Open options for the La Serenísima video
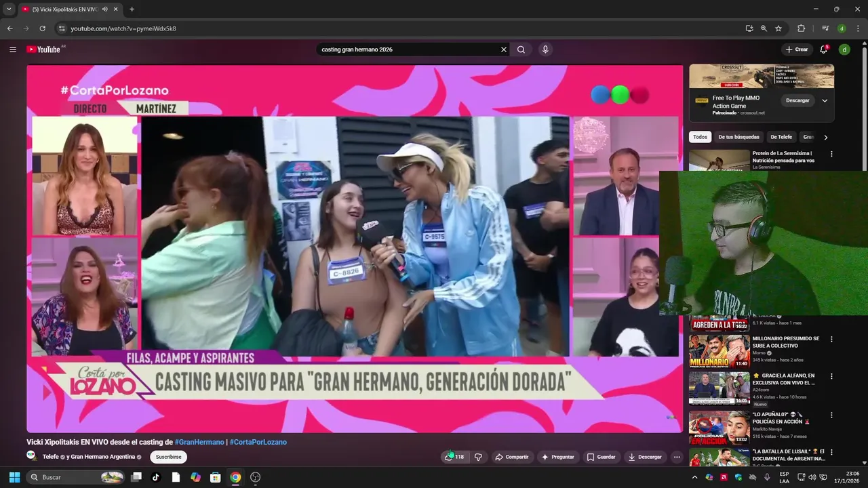This screenshot has width=868, height=488. click(x=831, y=154)
